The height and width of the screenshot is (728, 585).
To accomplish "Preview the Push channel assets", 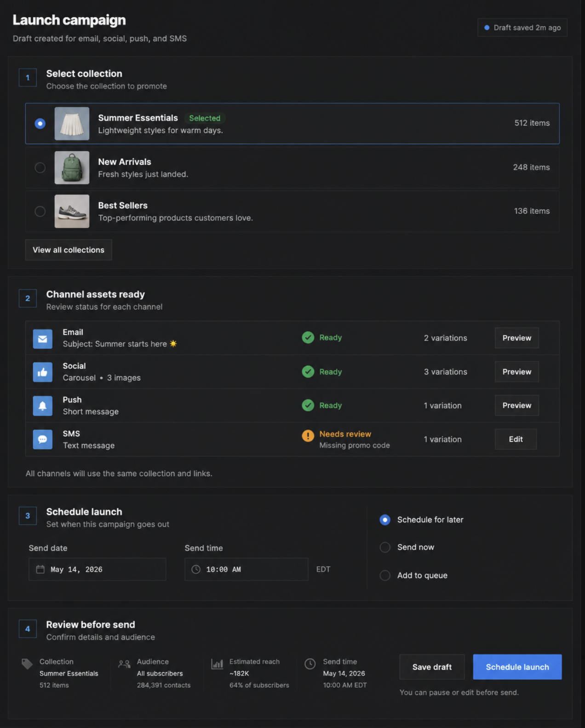I will (x=516, y=405).
